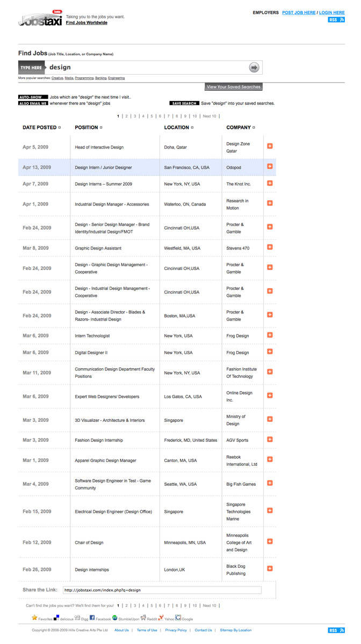Share to Google bookmark icon
This screenshot has height=644, width=361.
click(x=178, y=618)
